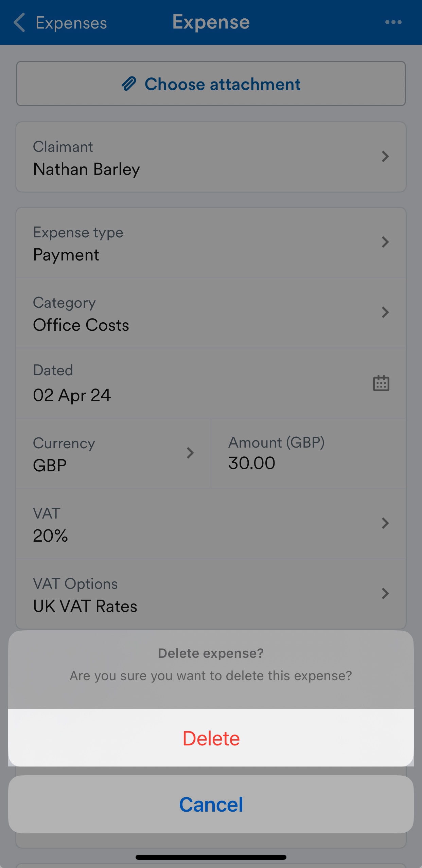Screen dimensions: 422x868
Task: Tap the Payment expense type value
Action: [x=66, y=255]
